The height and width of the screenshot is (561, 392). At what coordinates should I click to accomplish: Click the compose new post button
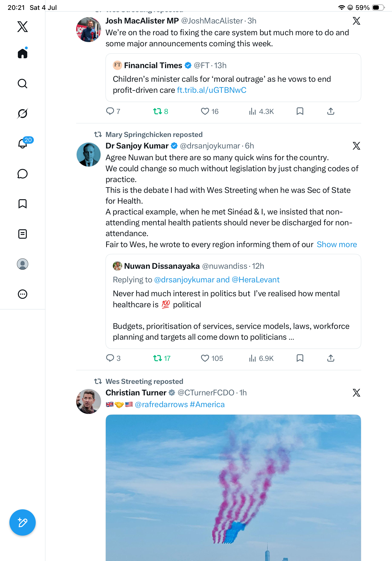(x=23, y=522)
